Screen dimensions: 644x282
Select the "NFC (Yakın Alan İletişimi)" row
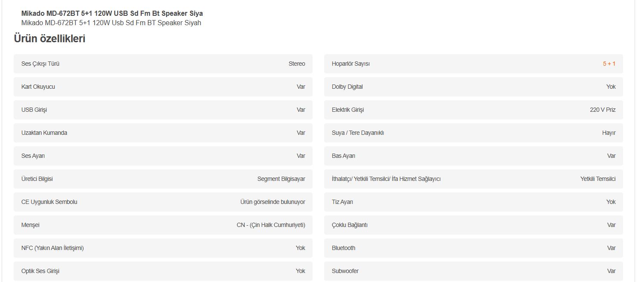click(163, 248)
